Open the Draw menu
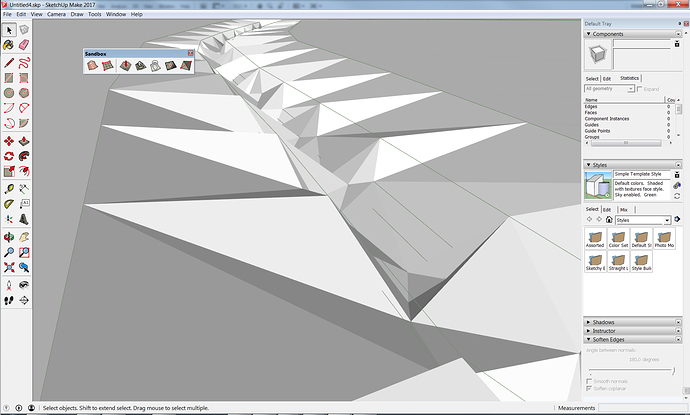This screenshot has width=690, height=415. click(77, 14)
